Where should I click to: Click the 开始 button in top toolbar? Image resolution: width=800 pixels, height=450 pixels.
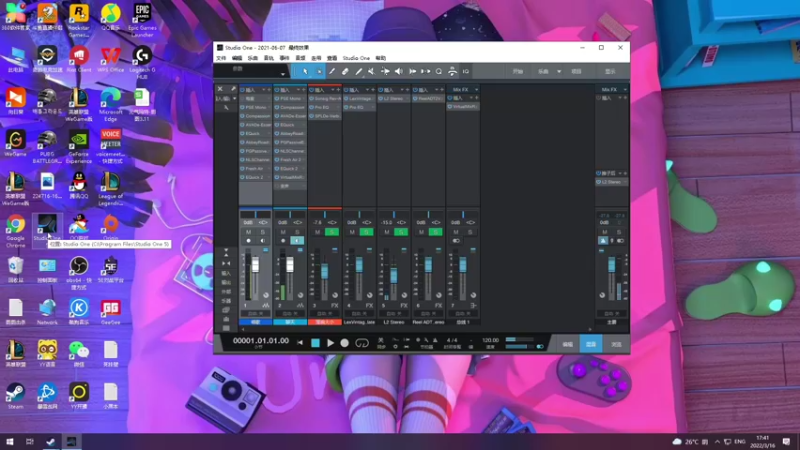click(517, 72)
